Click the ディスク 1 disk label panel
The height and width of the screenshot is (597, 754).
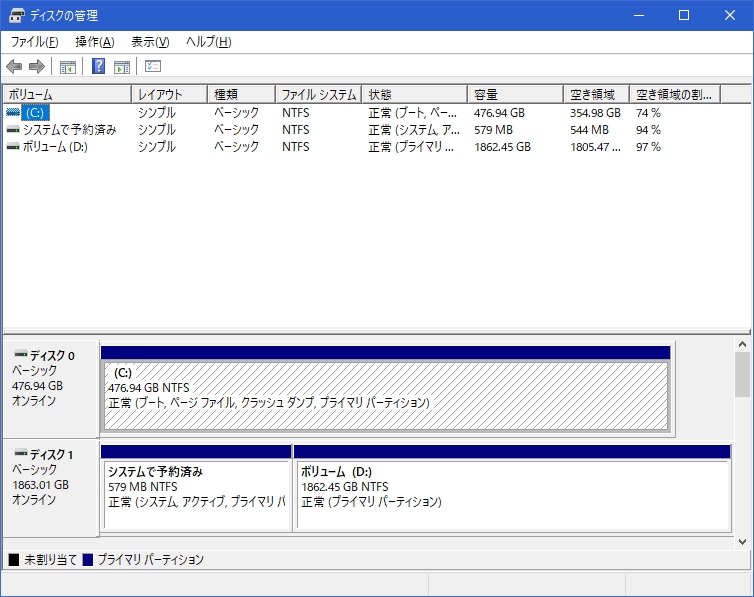click(50, 488)
